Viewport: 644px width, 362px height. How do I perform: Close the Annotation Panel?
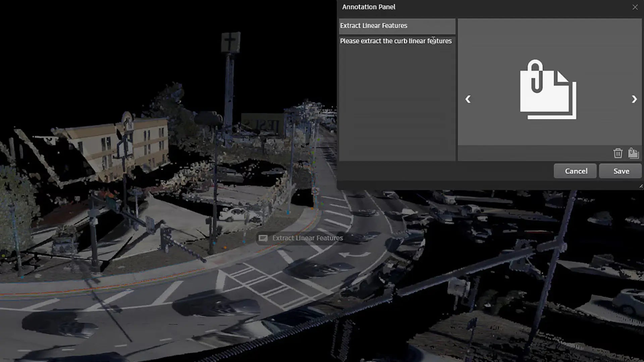coord(635,7)
